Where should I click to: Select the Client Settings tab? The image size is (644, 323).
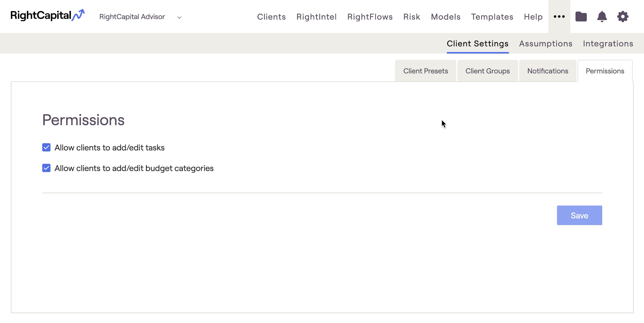coord(478,44)
